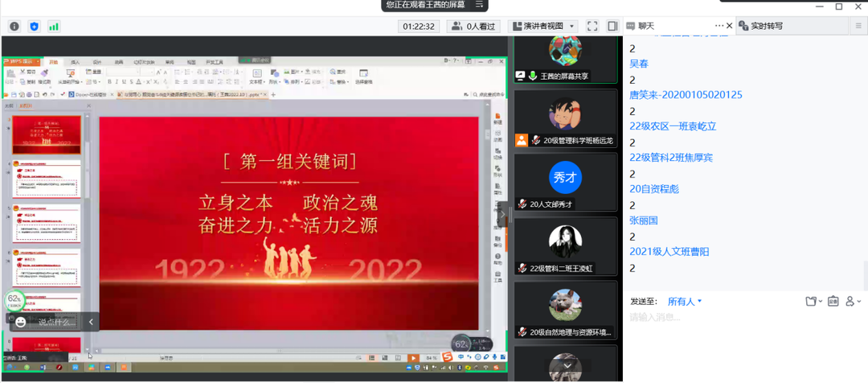The width and height of the screenshot is (868, 383).
Task: Click the chat panel more options ellipsis
Action: [x=720, y=26]
